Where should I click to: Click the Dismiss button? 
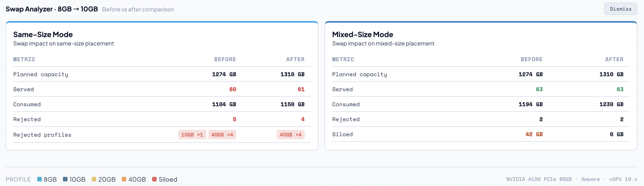621,9
